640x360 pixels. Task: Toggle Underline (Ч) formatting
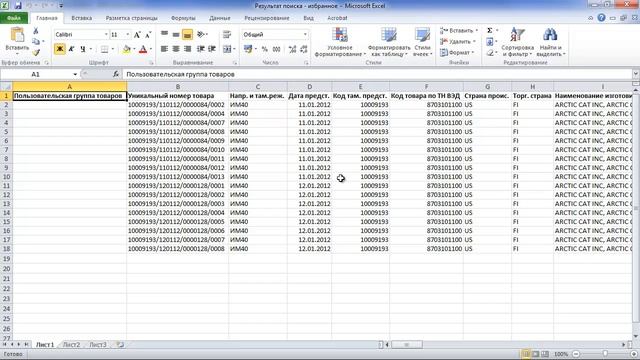(83, 49)
